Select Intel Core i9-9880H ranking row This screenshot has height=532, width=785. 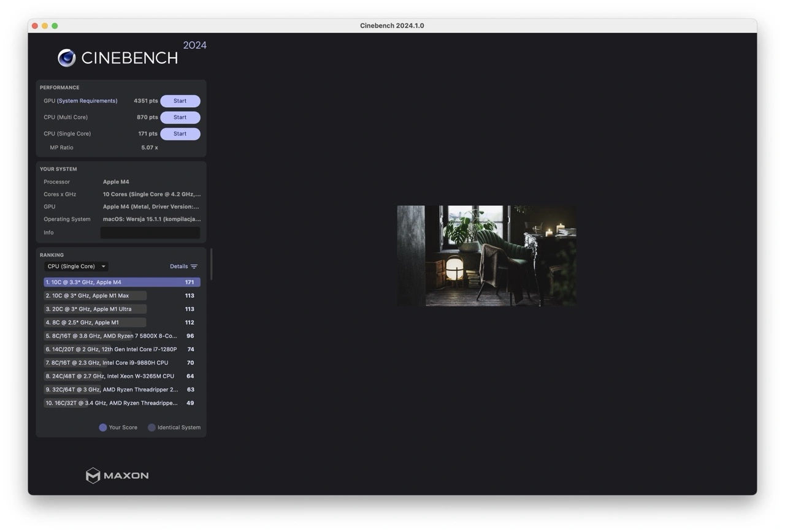point(122,363)
